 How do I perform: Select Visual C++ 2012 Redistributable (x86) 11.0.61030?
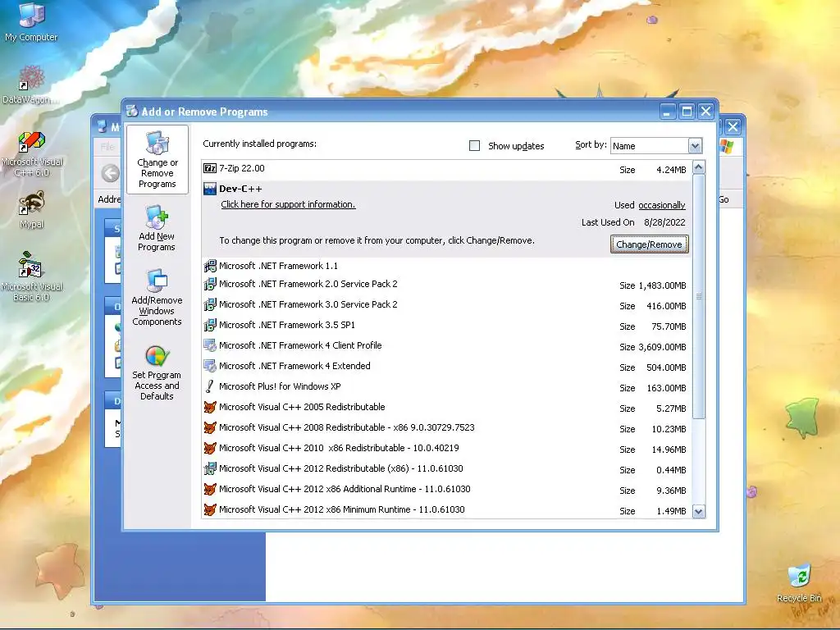coord(447,469)
